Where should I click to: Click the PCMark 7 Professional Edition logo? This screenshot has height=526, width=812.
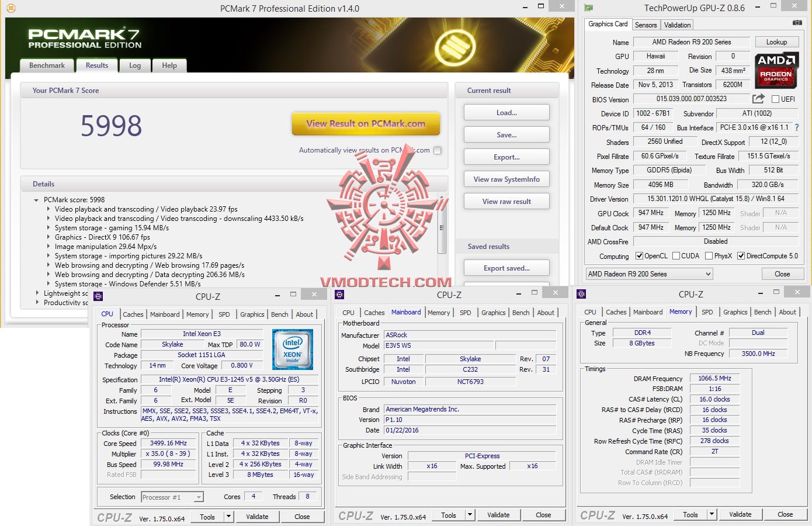tap(84, 39)
